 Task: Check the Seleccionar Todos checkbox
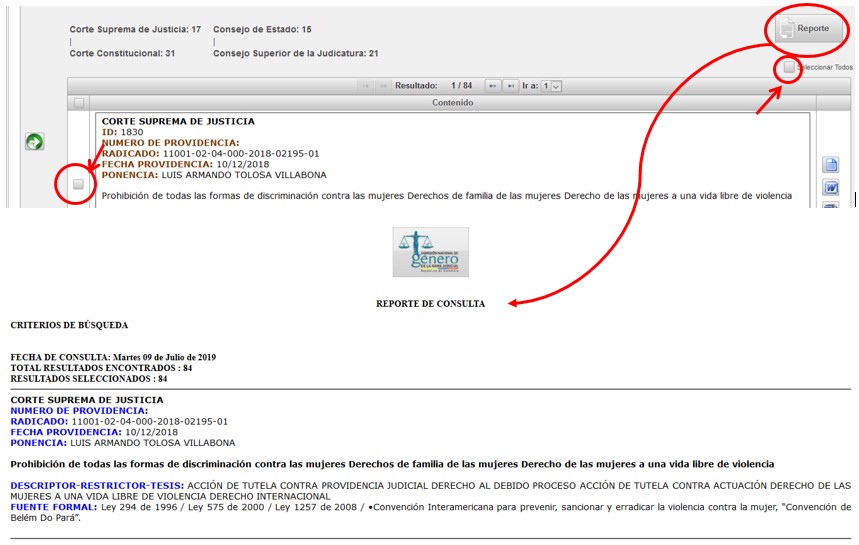(789, 68)
